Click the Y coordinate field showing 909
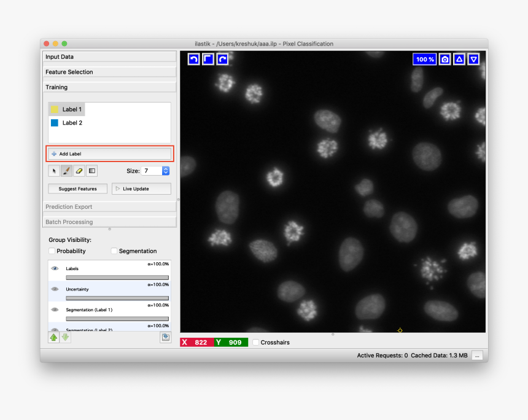 231,342
